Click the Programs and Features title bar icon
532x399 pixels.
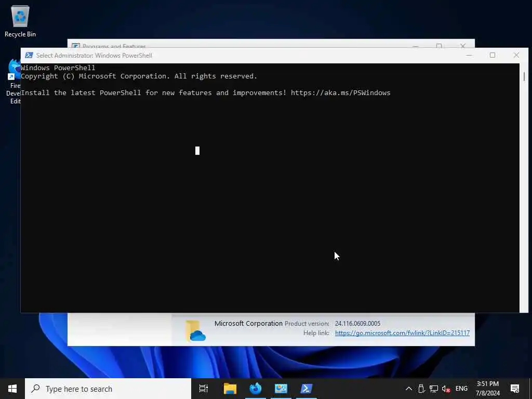click(x=76, y=46)
